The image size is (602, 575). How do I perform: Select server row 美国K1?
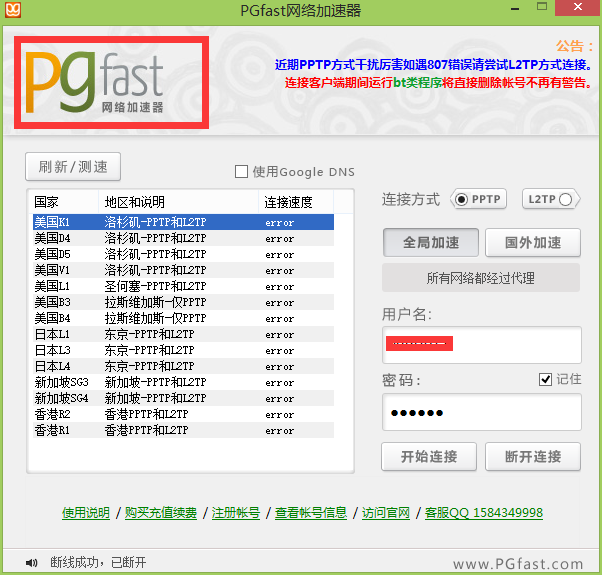[183, 222]
